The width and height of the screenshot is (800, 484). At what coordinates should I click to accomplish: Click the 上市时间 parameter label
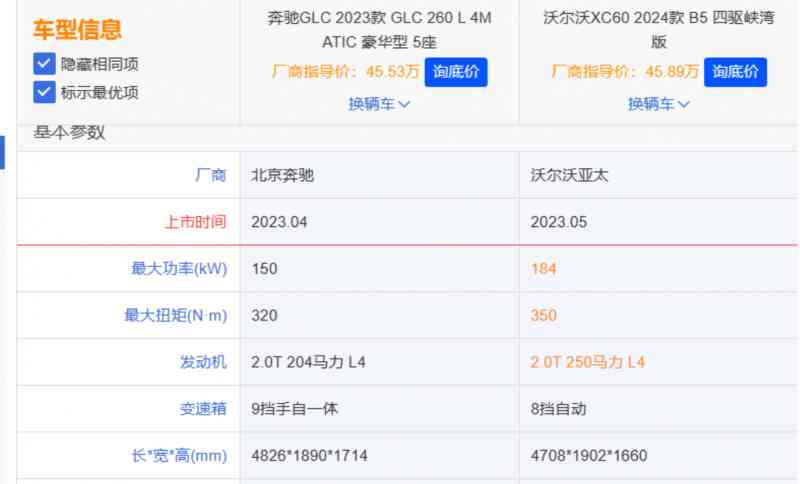(x=195, y=222)
